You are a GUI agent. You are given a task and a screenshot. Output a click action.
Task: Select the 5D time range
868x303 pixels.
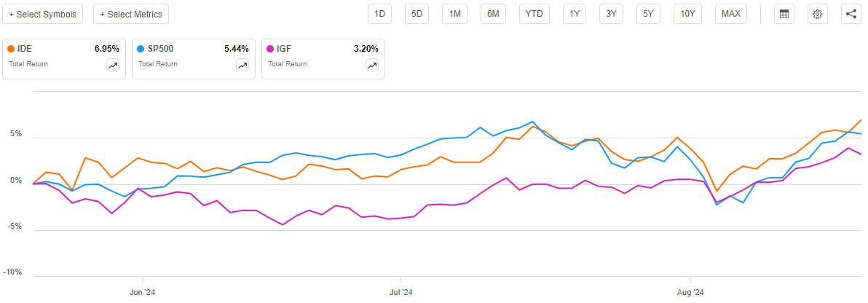tap(417, 14)
